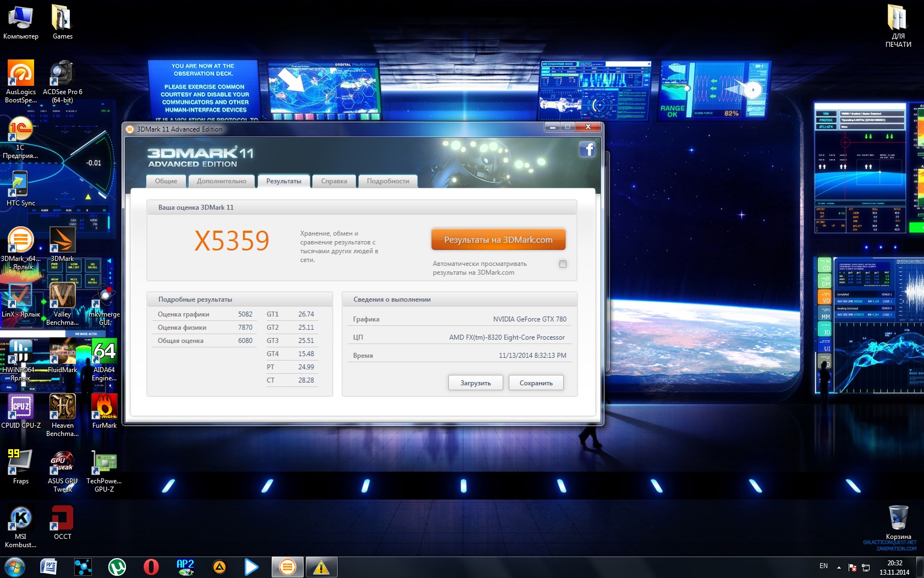This screenshot has width=924, height=578.
Task: Switch to the Общие tab
Action: [x=166, y=181]
